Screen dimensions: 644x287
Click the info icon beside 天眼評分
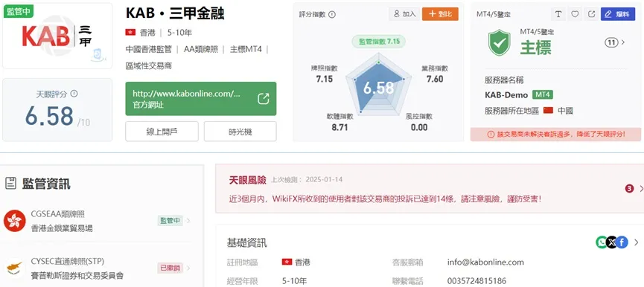tap(74, 94)
